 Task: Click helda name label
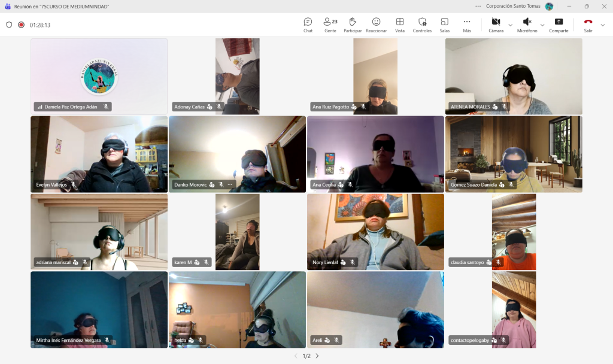[180, 340]
